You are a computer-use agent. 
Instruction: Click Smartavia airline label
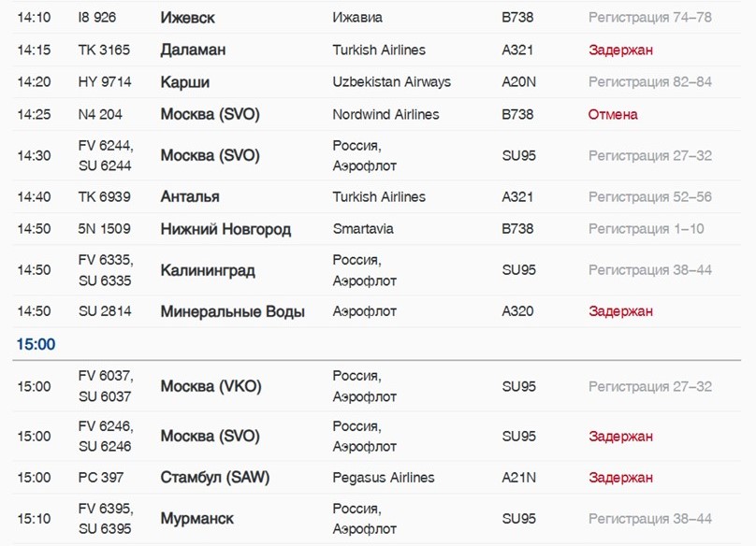(x=363, y=229)
